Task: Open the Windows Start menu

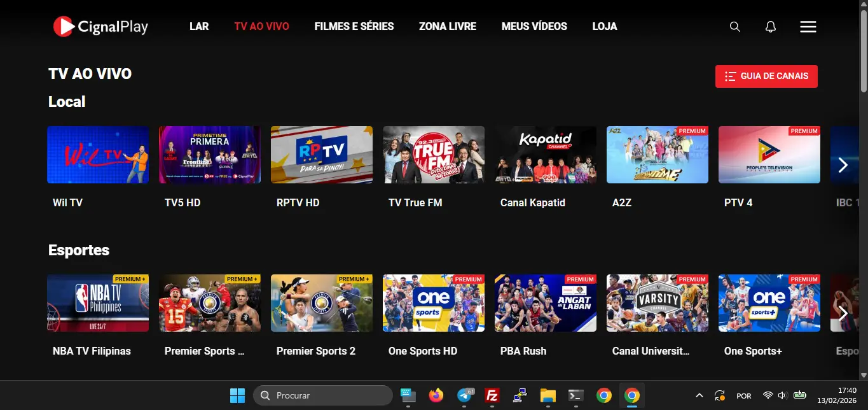Action: coord(237,395)
